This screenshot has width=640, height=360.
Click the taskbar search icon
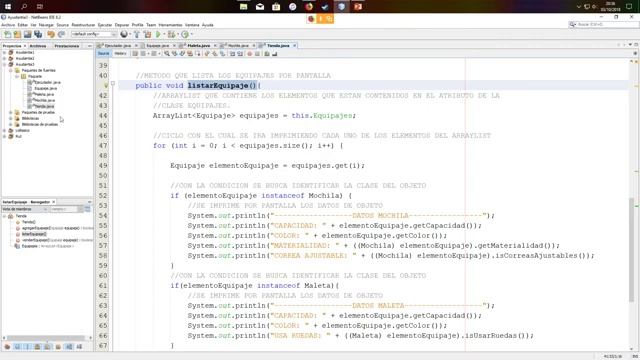point(24,7)
